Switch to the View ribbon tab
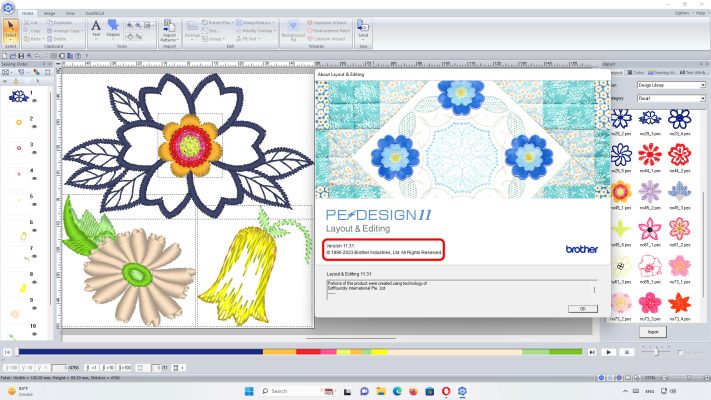The image size is (711, 400). pos(70,13)
